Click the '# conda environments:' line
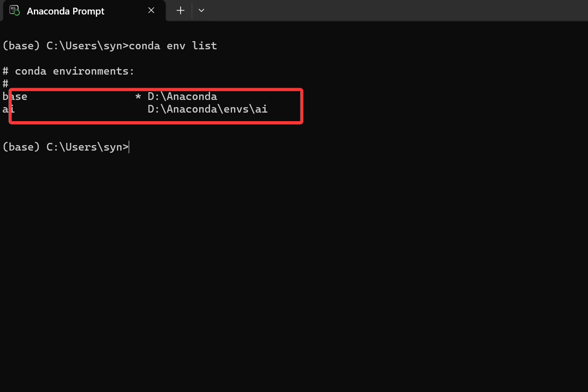The width and height of the screenshot is (588, 392). point(69,71)
